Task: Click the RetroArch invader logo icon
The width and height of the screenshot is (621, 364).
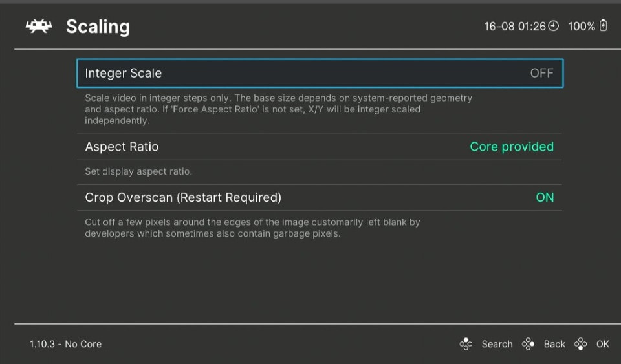Action: 39,27
